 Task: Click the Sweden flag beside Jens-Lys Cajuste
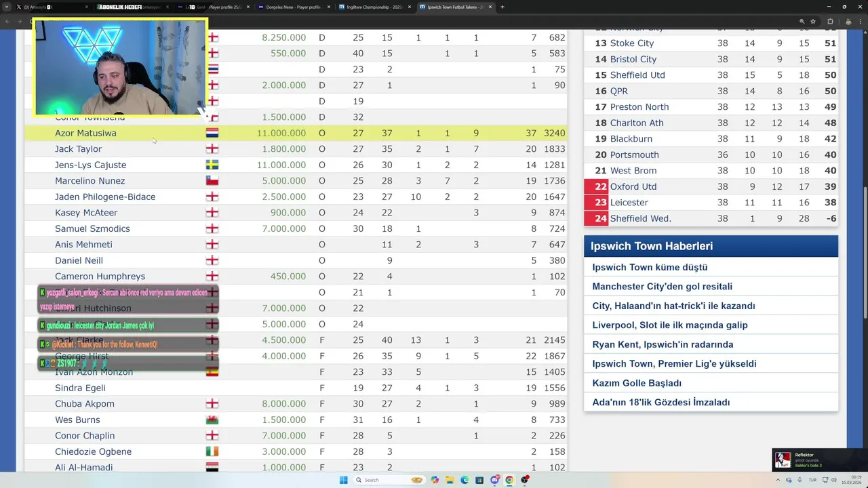click(212, 165)
